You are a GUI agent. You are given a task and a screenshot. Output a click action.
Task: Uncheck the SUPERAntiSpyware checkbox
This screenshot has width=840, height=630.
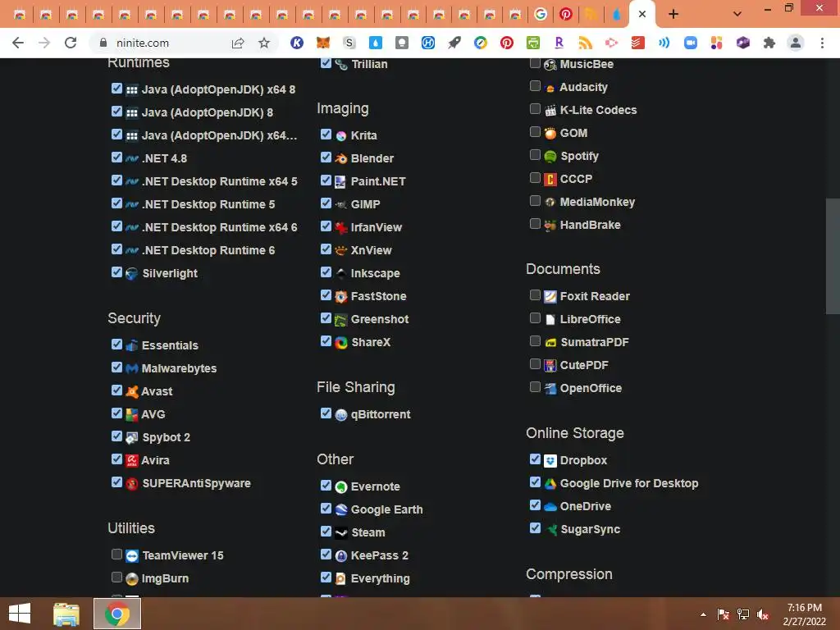point(116,482)
